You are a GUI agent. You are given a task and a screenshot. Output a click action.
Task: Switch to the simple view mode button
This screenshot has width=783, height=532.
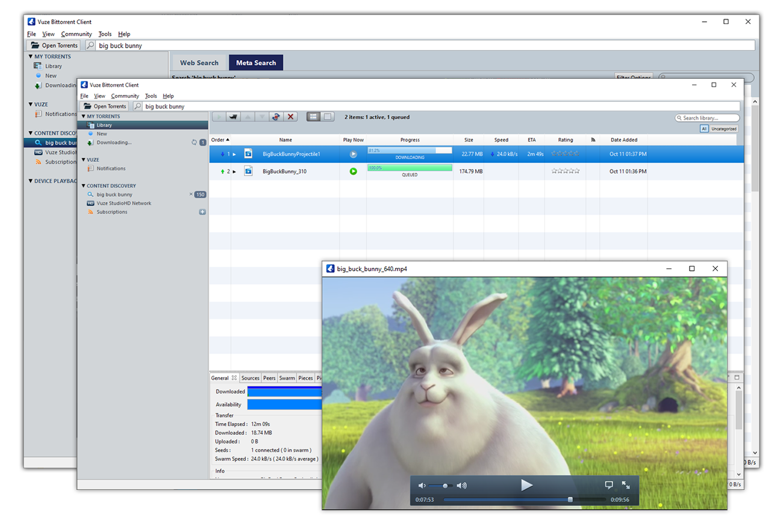coord(328,117)
